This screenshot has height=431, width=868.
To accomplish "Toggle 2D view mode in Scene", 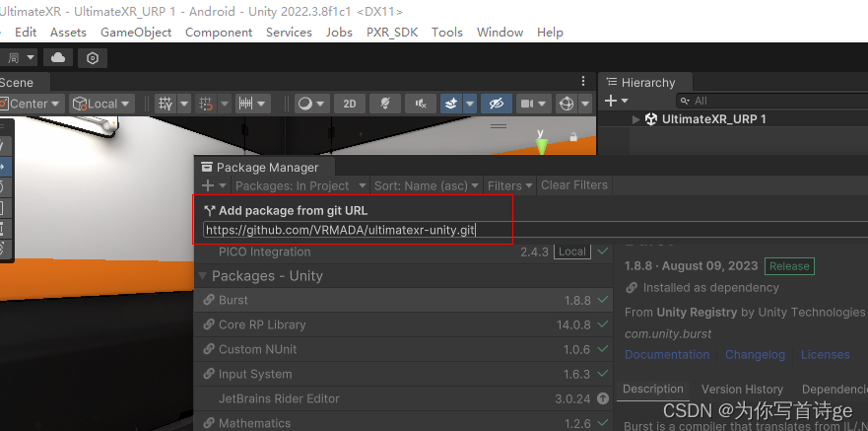I will click(350, 104).
